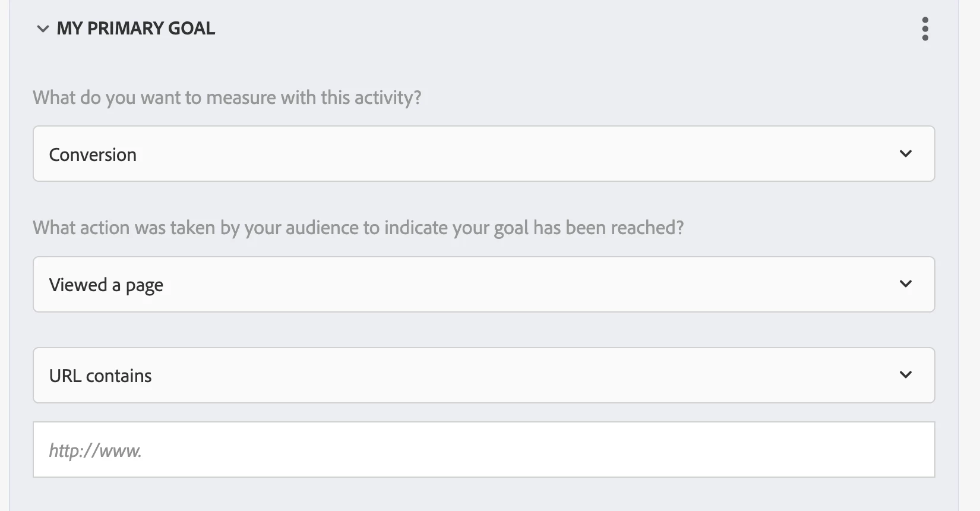Select the 'URL contains' text in combo box
Viewport: 980px width, 511px height.
(x=100, y=376)
